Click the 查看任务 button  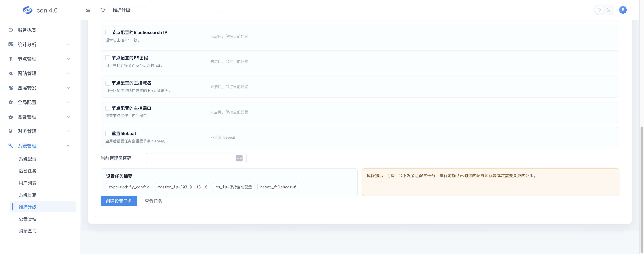point(153,201)
